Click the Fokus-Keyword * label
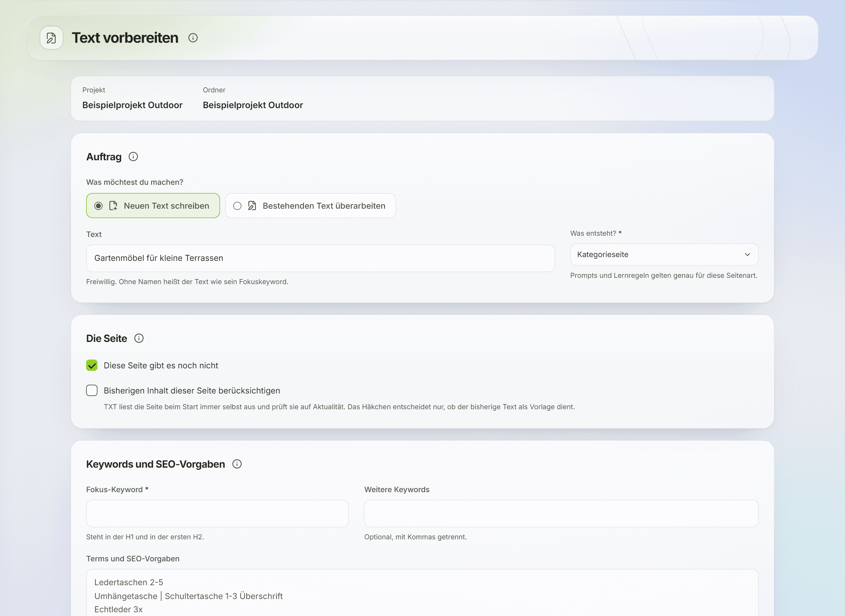The height and width of the screenshot is (616, 845). pyautogui.click(x=118, y=490)
